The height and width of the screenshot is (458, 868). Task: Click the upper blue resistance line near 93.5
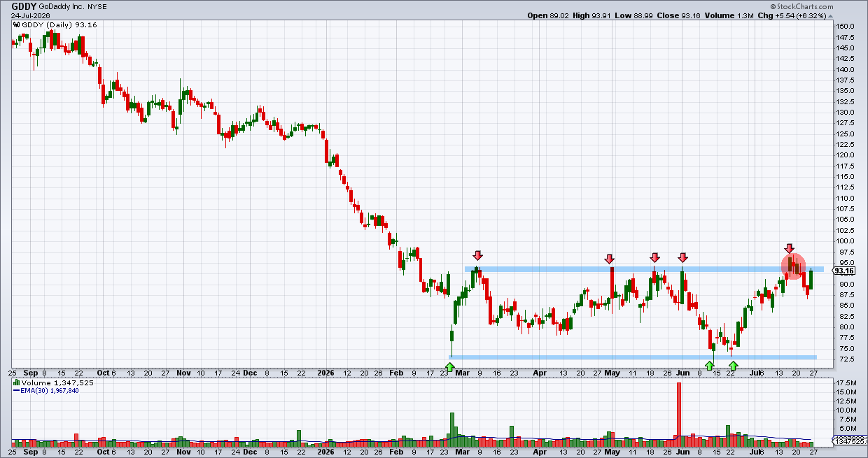click(x=644, y=269)
